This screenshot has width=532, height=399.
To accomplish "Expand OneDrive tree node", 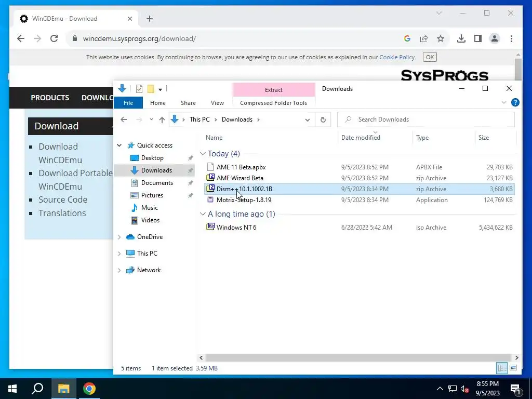I will pyautogui.click(x=119, y=237).
